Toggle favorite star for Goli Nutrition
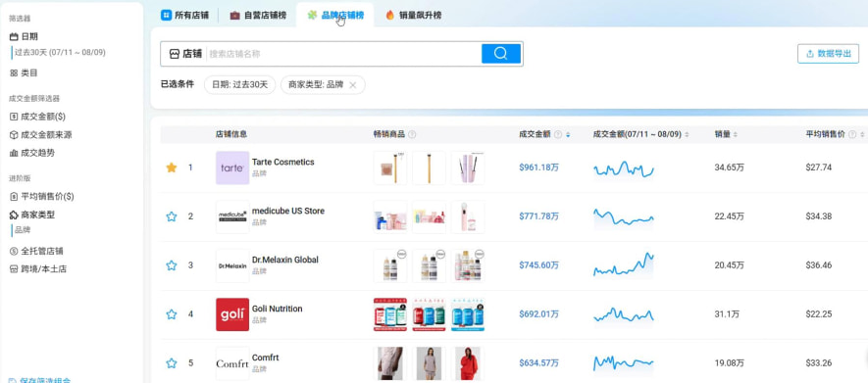This screenshot has width=868, height=383. point(172,314)
